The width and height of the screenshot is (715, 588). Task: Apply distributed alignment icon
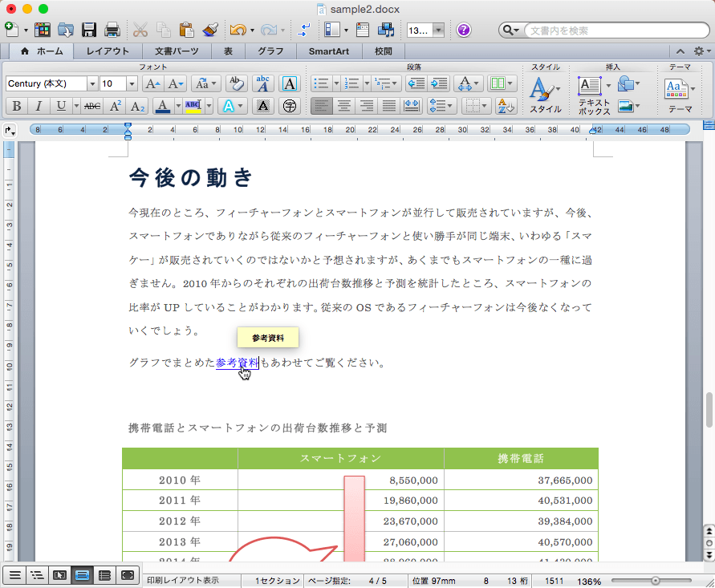pyautogui.click(x=412, y=106)
